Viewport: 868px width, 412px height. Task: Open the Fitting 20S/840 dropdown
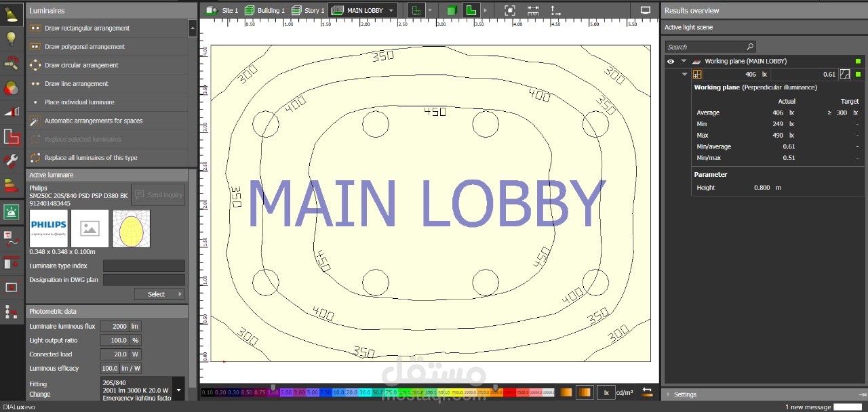[x=178, y=390]
